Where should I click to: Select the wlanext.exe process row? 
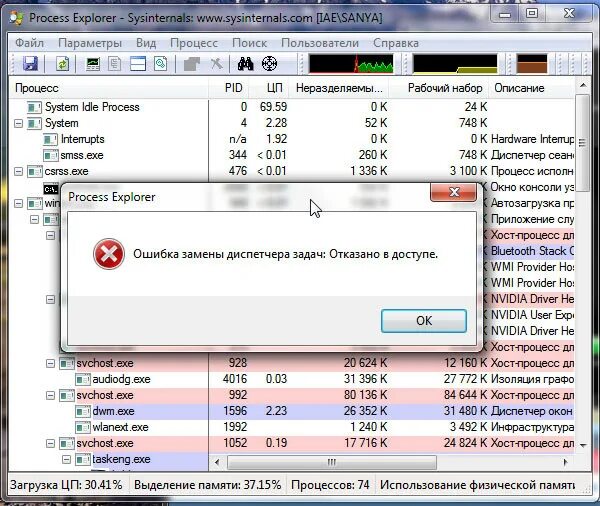point(291,428)
